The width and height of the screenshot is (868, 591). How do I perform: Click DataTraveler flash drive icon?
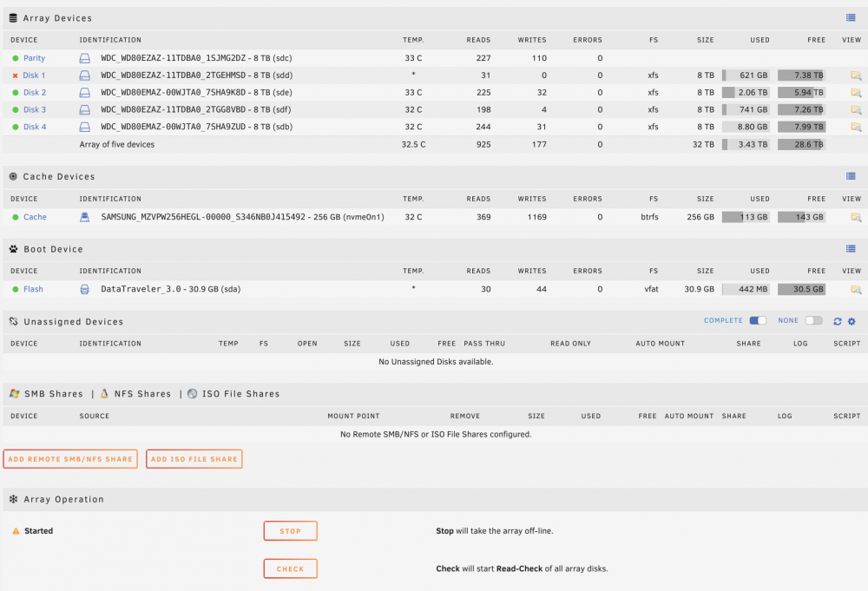85,289
